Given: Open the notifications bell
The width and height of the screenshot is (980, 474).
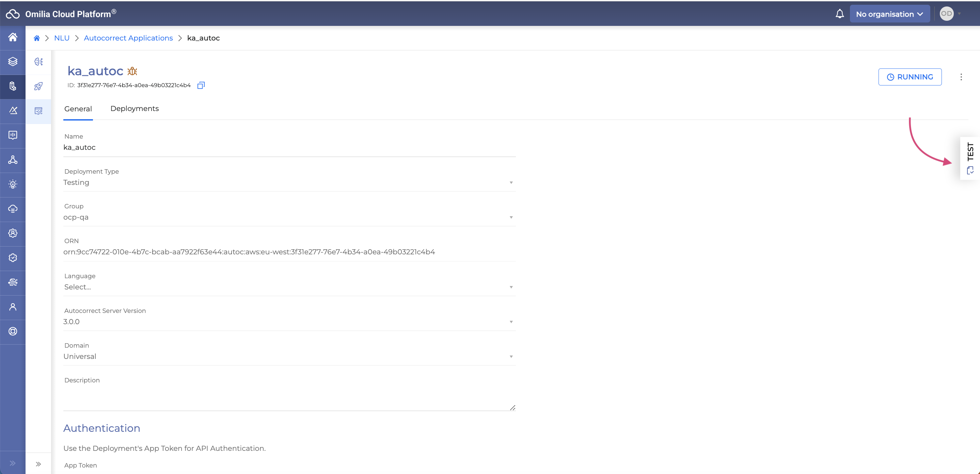Looking at the screenshot, I should coord(840,14).
